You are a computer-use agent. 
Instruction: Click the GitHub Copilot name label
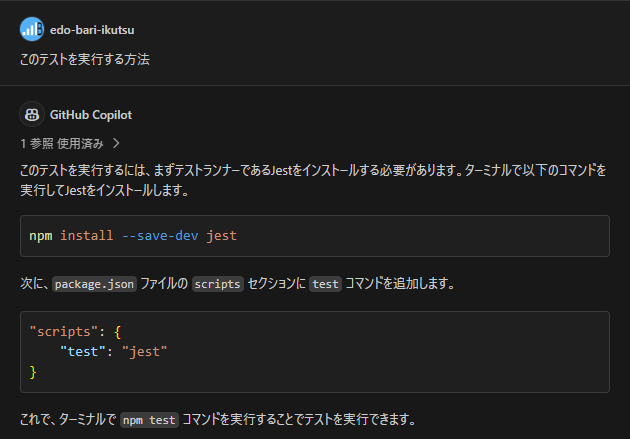[91, 114]
